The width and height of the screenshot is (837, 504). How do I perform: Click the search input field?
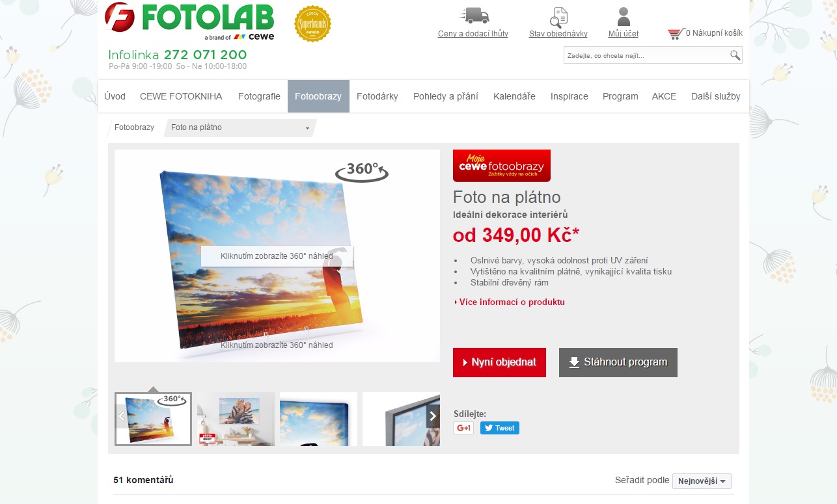point(646,55)
